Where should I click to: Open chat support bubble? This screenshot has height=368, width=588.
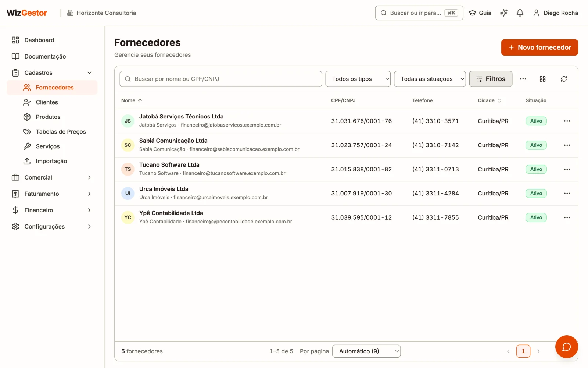(x=566, y=347)
